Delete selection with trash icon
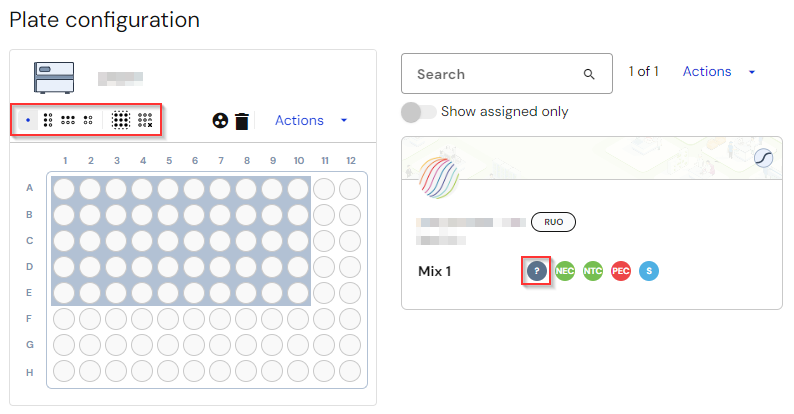 click(242, 121)
